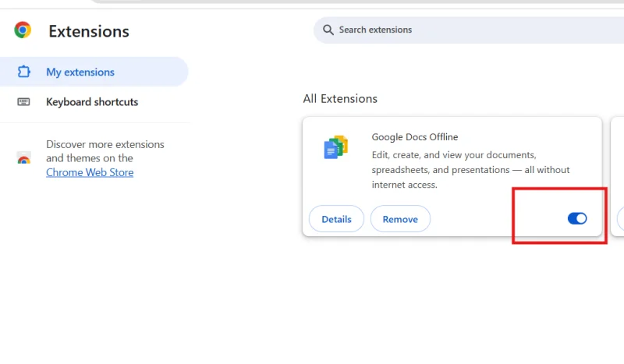Click the Google Docs Offline title text
Image resolution: width=624 pixels, height=364 pixels.
(x=415, y=137)
